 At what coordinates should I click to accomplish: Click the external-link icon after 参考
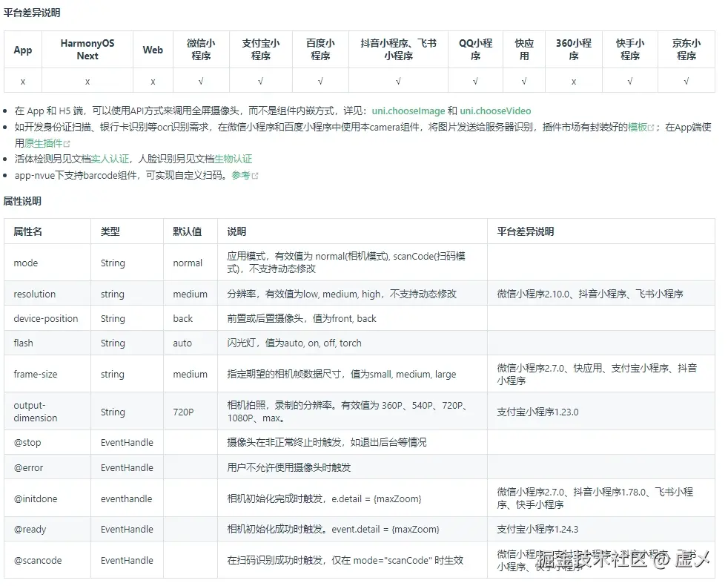[255, 176]
